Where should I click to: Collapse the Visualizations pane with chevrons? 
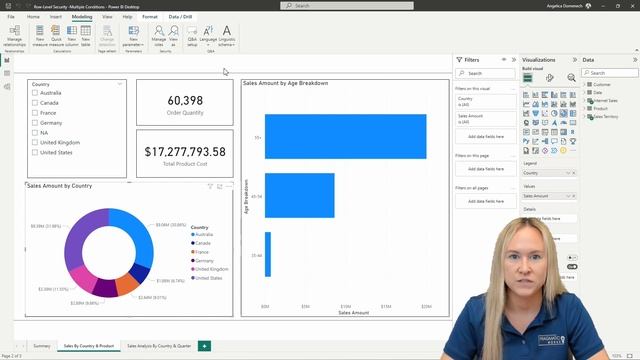tap(575, 60)
